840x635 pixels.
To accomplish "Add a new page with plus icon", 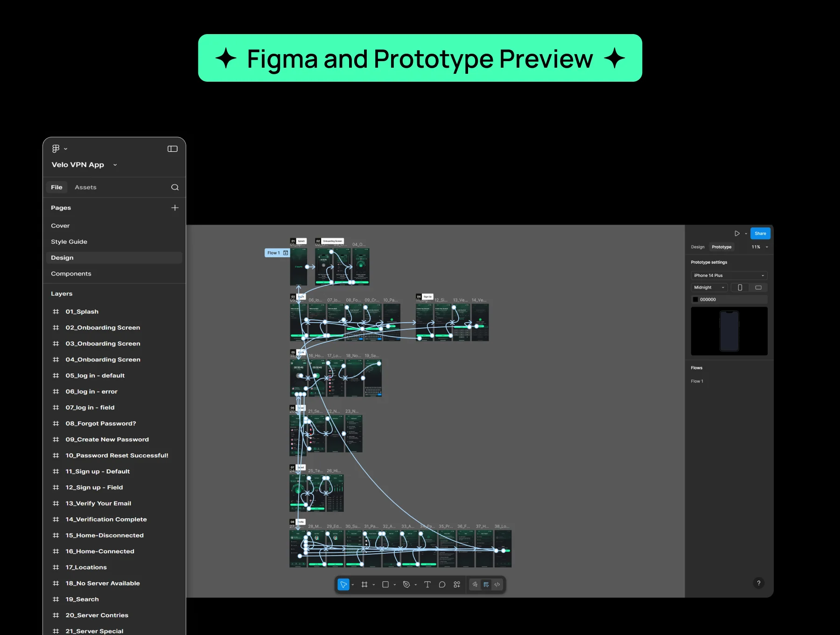I will coord(175,208).
